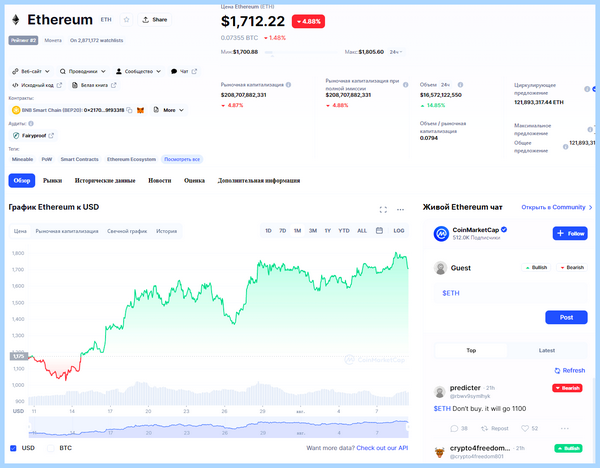Like predicter's post with heart icon
This screenshot has height=468, width=600.
(525, 428)
